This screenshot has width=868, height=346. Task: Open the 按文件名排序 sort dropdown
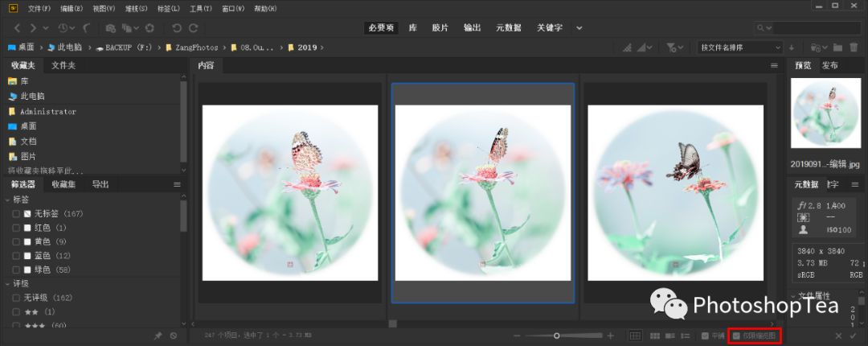click(x=740, y=47)
